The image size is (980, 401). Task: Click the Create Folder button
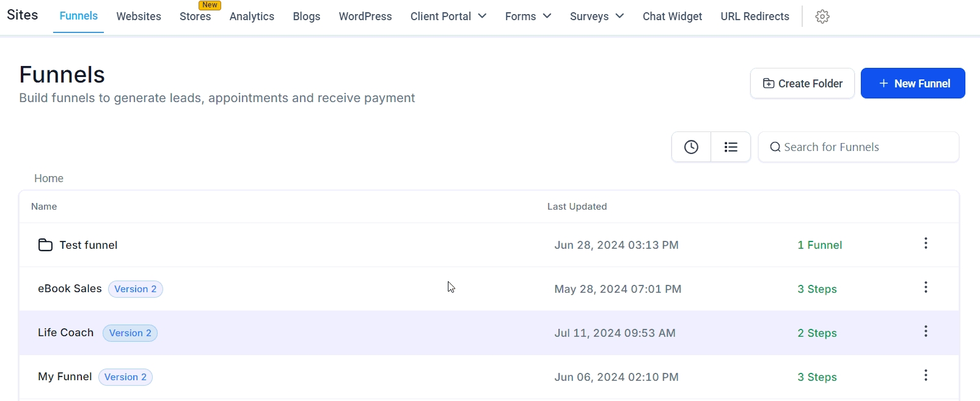click(802, 83)
